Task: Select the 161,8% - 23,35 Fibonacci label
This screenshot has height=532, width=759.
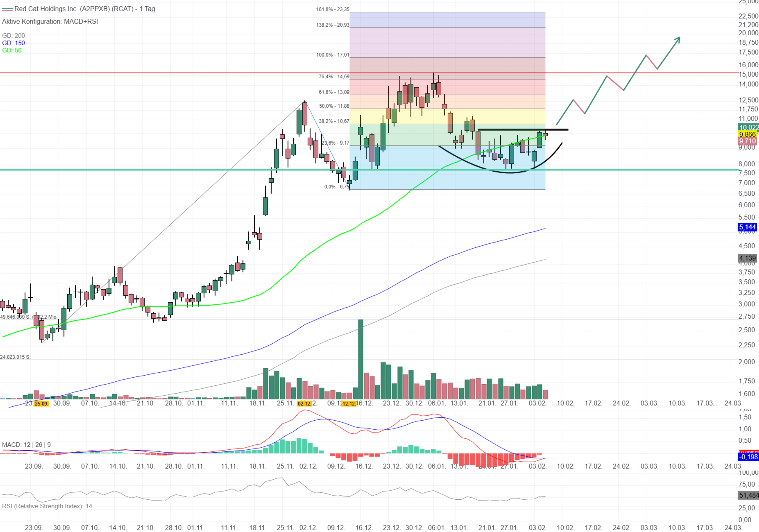Action: (333, 9)
